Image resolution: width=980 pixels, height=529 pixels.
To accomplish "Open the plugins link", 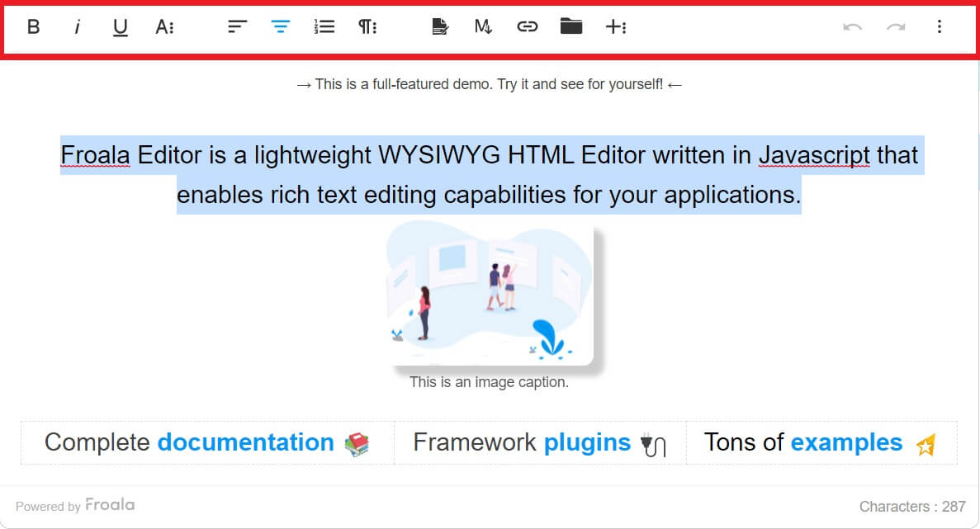I will (587, 442).
